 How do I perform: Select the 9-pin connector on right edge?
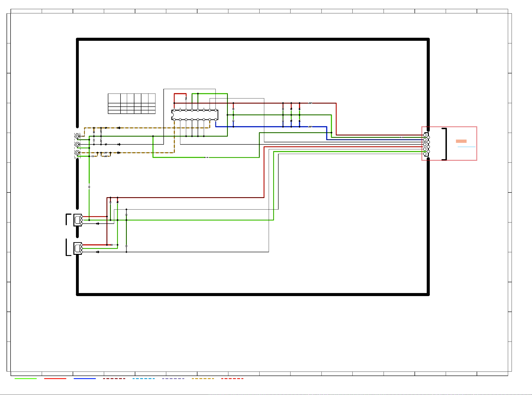pyautogui.click(x=426, y=144)
